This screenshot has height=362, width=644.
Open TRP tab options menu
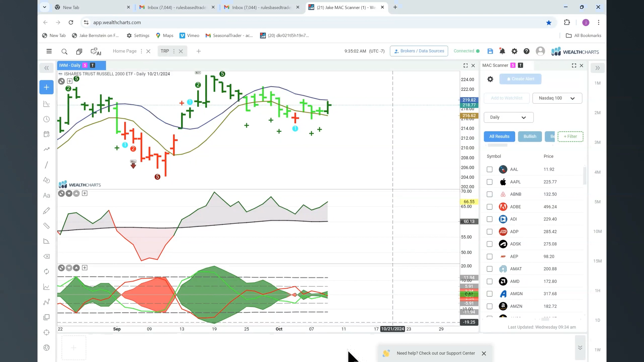tap(174, 51)
